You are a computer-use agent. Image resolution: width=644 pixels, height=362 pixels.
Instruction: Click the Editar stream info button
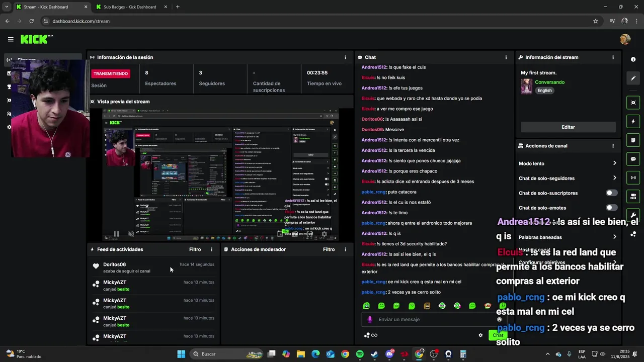click(x=568, y=127)
